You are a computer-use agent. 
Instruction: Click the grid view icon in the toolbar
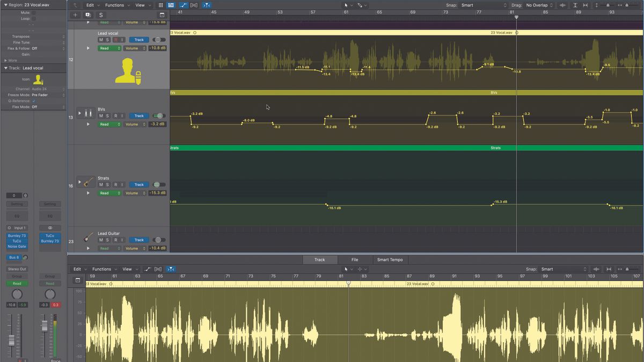pos(160,5)
